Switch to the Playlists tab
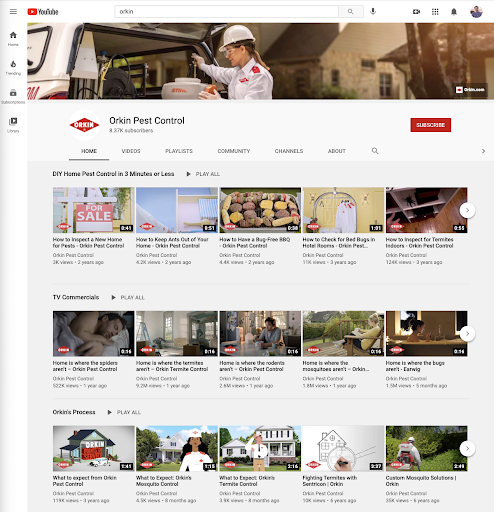Image resolution: width=494 pixels, height=512 pixels. pyautogui.click(x=179, y=151)
